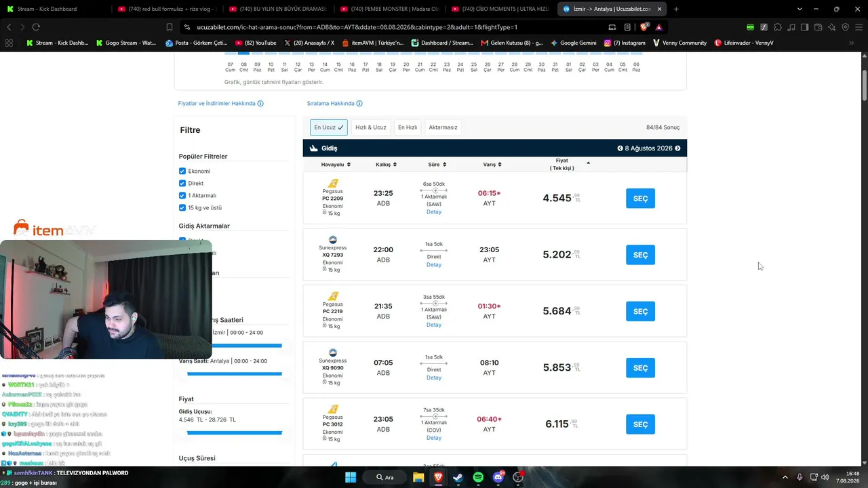This screenshot has height=488, width=868.
Task: Select the Hızlı & Ucuz sorting tab
Action: click(371, 127)
